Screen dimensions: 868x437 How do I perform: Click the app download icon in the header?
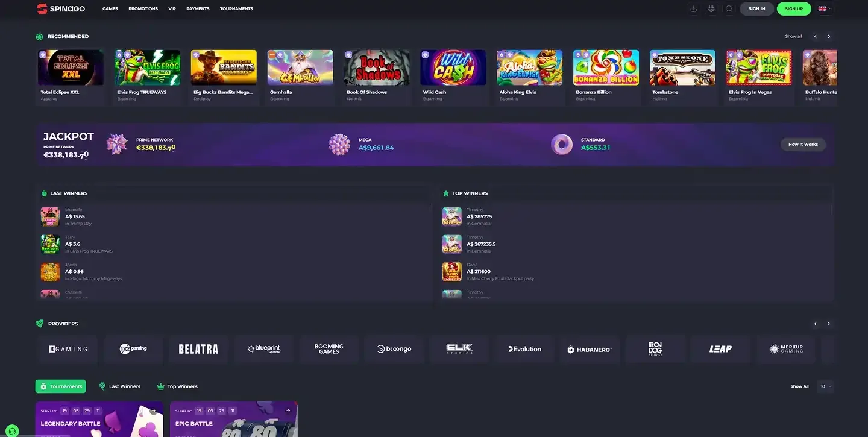pyautogui.click(x=694, y=8)
